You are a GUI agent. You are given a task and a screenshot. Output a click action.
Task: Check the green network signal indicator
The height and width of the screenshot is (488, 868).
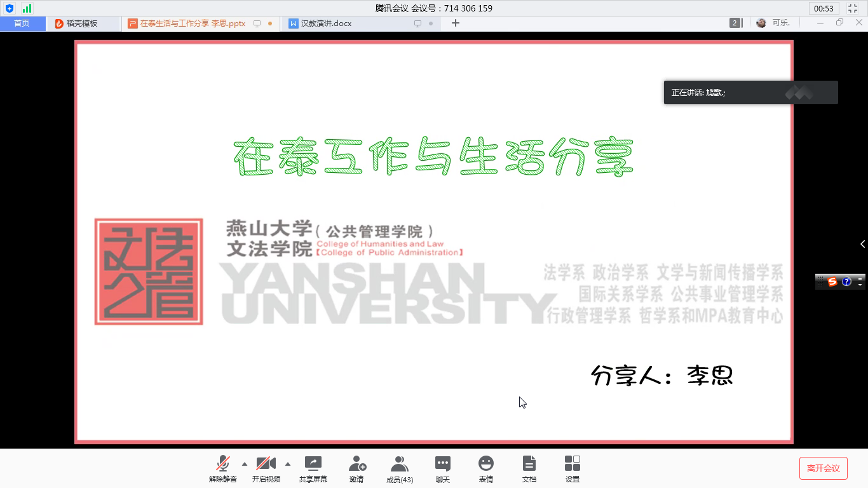pyautogui.click(x=27, y=8)
